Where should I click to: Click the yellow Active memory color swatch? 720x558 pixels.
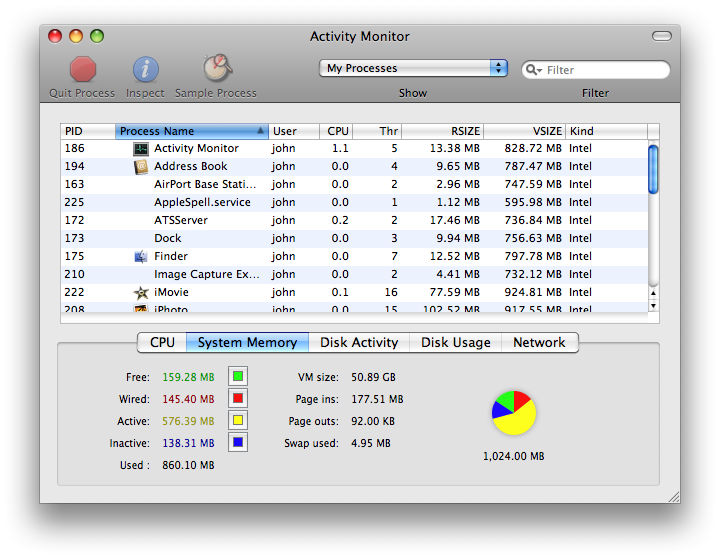tap(238, 420)
